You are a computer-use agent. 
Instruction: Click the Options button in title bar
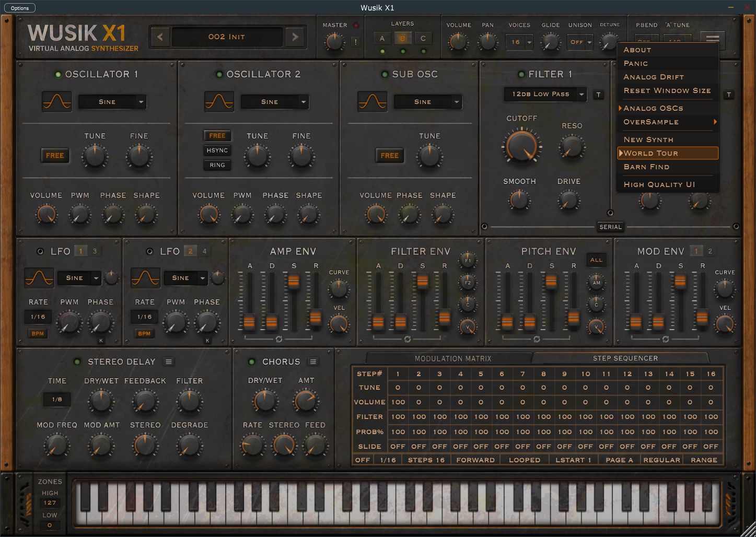pos(20,8)
